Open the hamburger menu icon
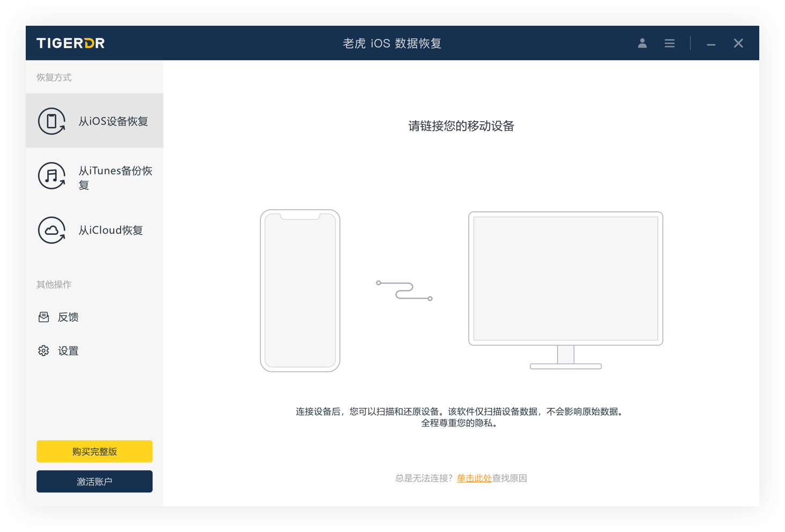785x532 pixels. pos(669,43)
